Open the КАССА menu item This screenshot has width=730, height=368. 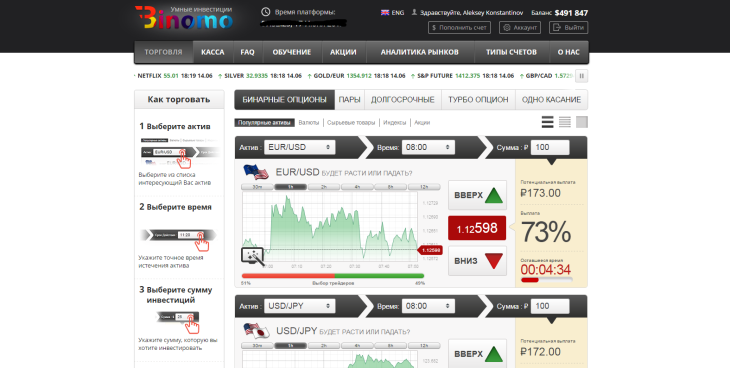[213, 52]
